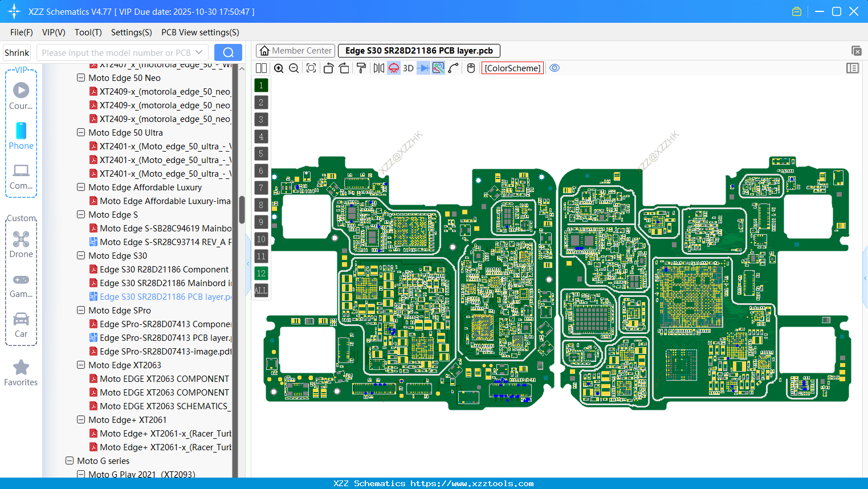Screen dimensions: 868x489
Task: Select the zoom out tool
Action: tap(293, 68)
